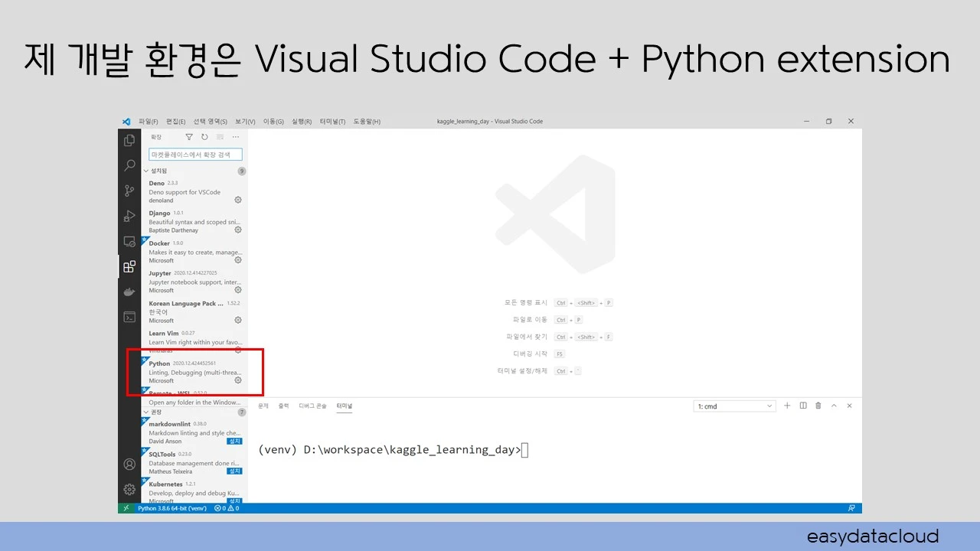This screenshot has height=551, width=980.
Task: Open the 1: cmd terminal dropdown
Action: click(735, 406)
